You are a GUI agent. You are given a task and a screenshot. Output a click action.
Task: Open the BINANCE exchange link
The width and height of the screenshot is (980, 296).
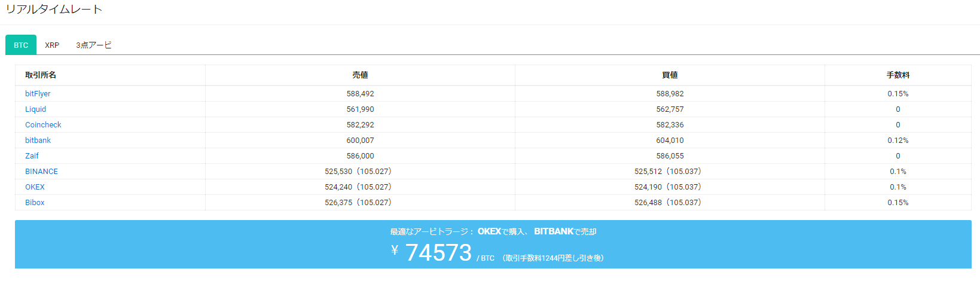[x=41, y=172]
